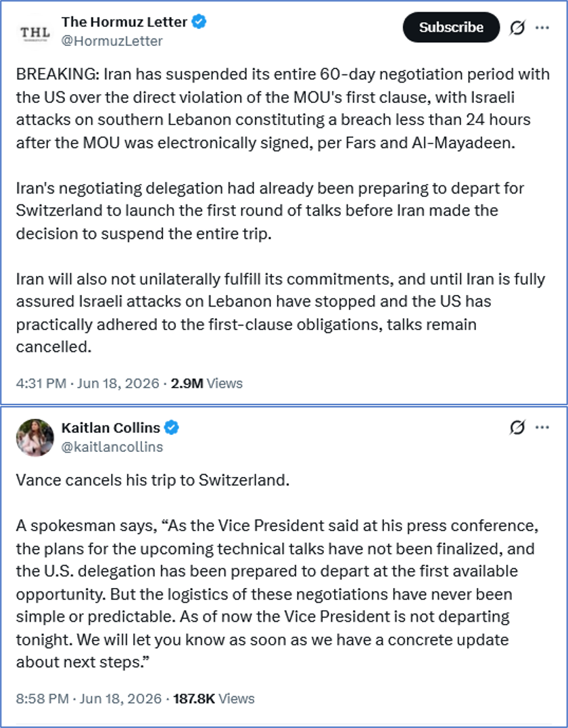Click the THL profile avatar

coord(34,32)
